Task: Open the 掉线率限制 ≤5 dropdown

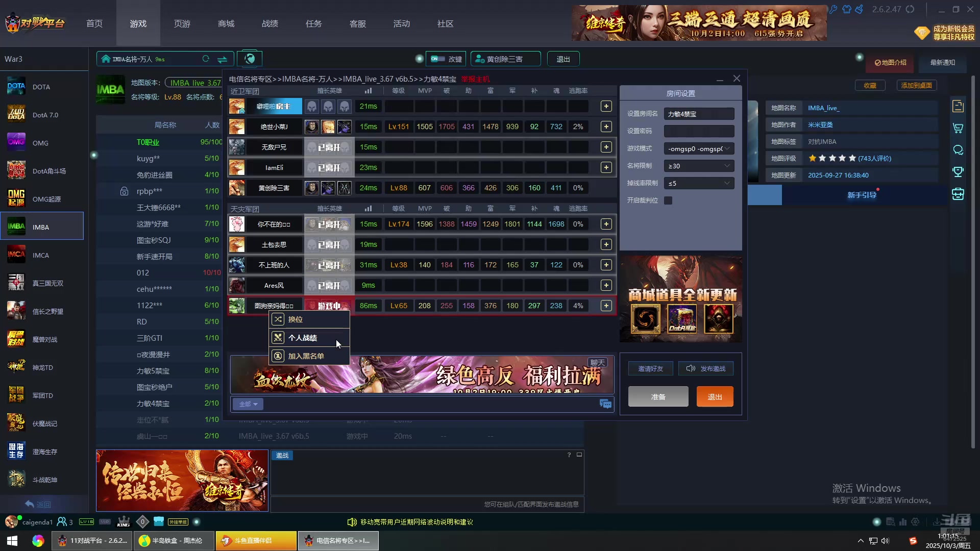Action: pos(699,184)
